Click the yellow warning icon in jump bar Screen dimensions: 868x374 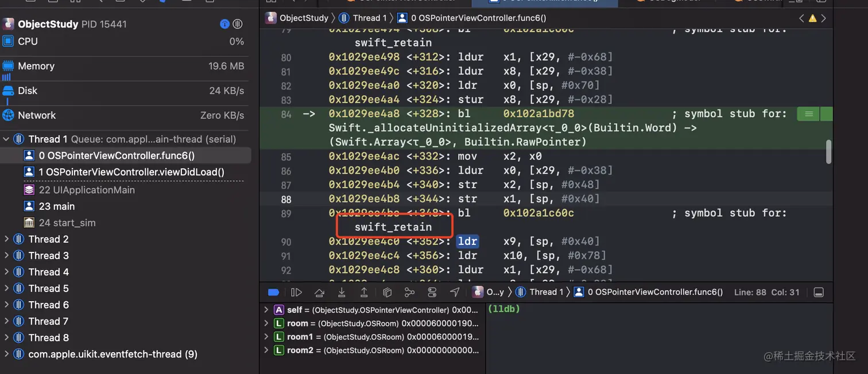(x=812, y=18)
